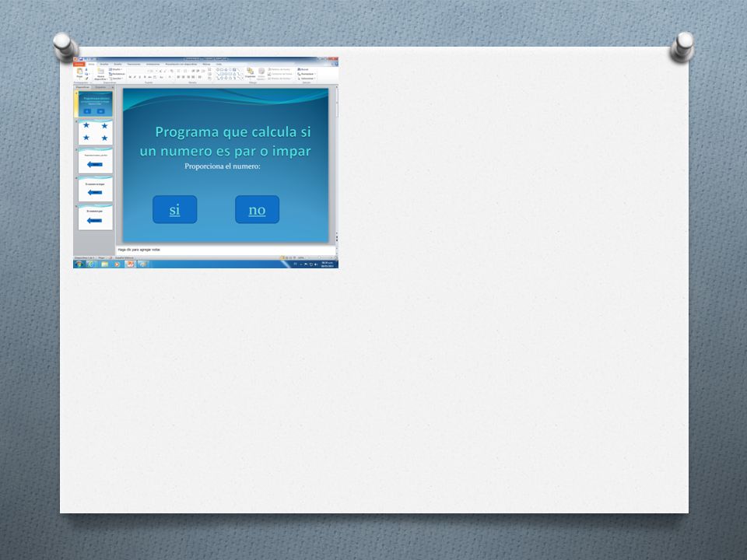Click the PowerPoint taskbar icon
747x560 pixels.
[130, 264]
